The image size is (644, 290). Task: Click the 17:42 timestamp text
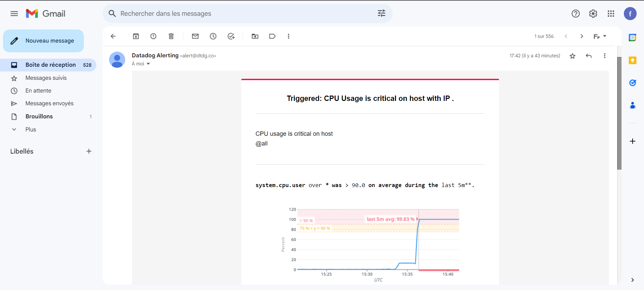pyautogui.click(x=535, y=56)
